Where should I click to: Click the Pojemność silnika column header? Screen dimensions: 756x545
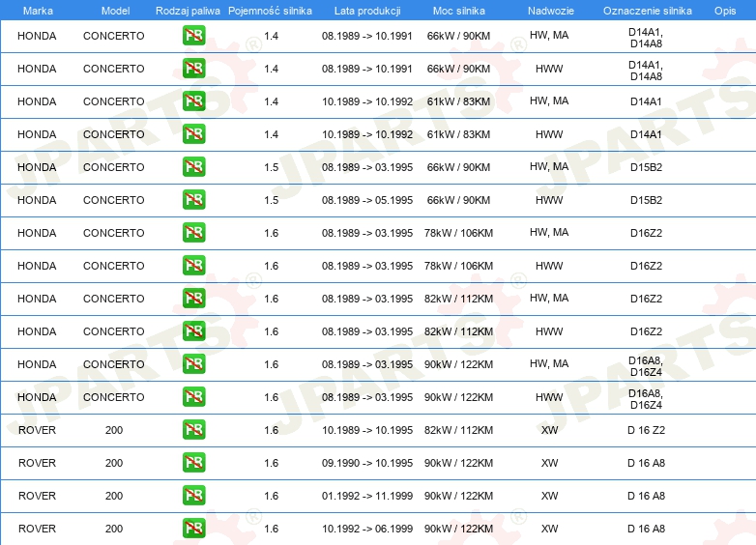[x=270, y=11]
